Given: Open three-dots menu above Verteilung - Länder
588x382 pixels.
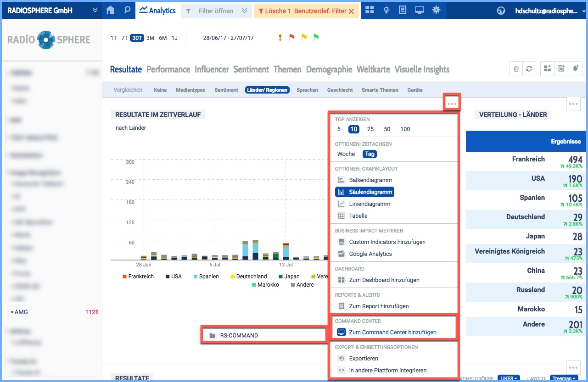Looking at the screenshot, I should 574,104.
